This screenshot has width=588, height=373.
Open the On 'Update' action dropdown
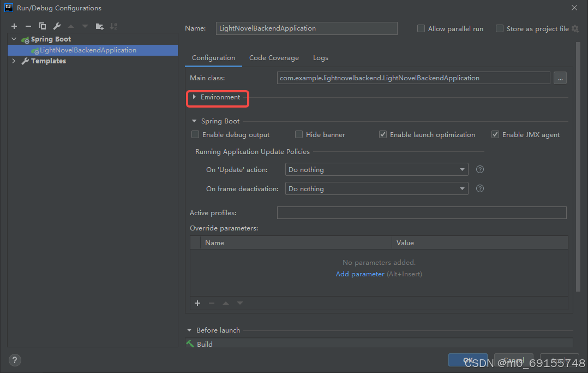point(462,169)
